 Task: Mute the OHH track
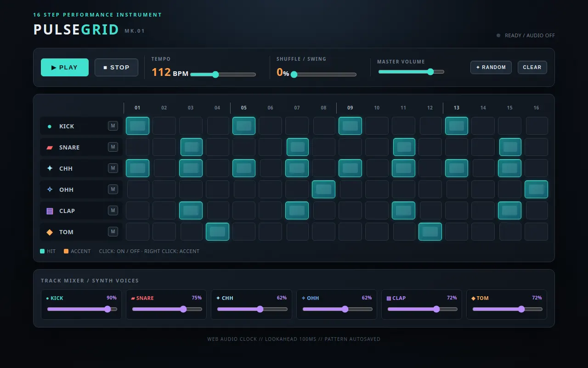pyautogui.click(x=113, y=189)
